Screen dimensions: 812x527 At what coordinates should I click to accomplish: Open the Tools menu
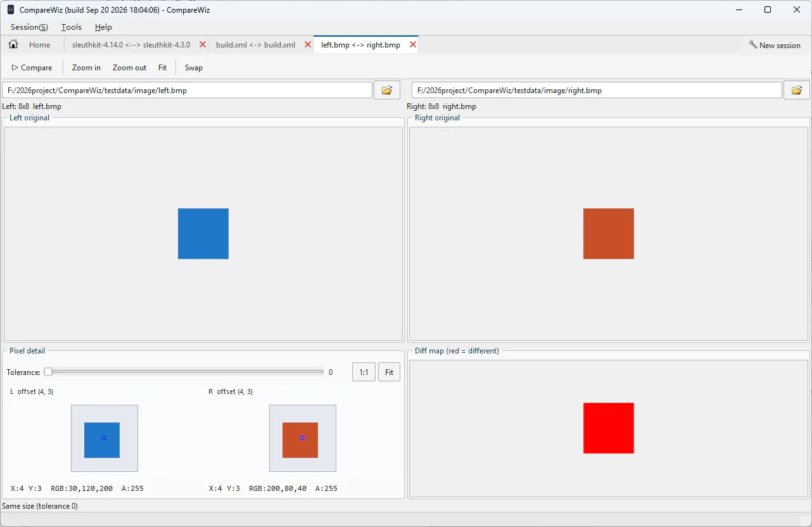point(72,27)
